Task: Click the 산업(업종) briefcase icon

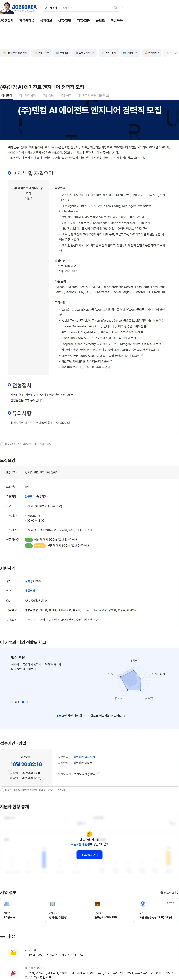Action: click(97, 904)
